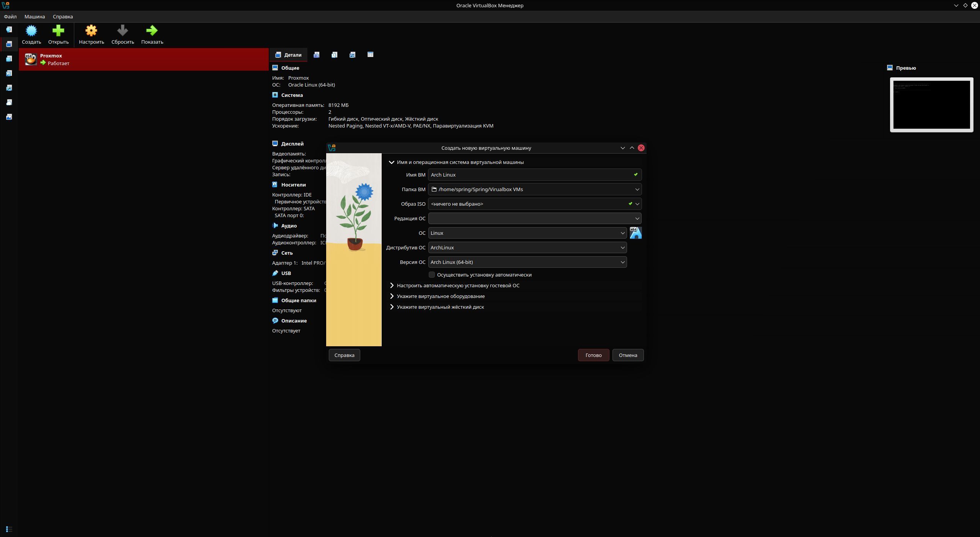Click the Arch Linux x64 OS type icon
This screenshot has width=980, height=537.
[635, 233]
